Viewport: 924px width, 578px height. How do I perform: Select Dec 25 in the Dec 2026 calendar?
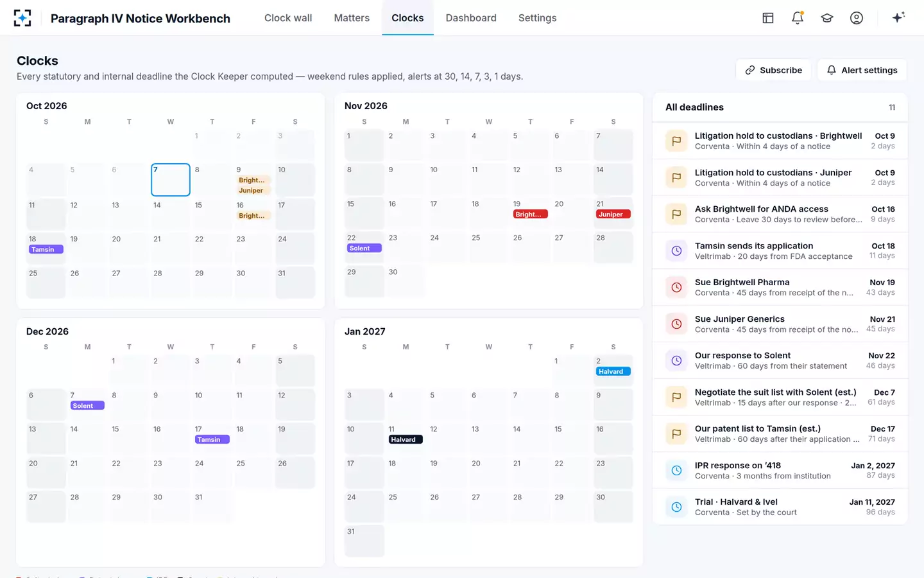[253, 473]
